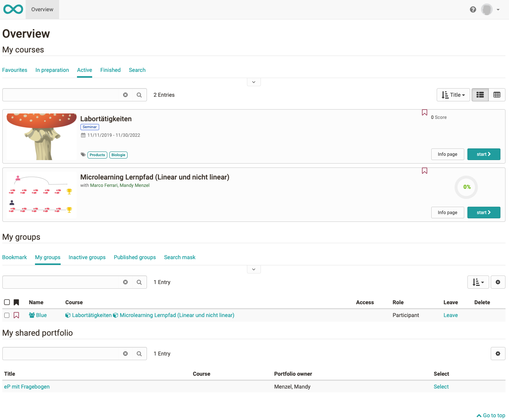Expand the collapsed filter chevron above courses

254,82
